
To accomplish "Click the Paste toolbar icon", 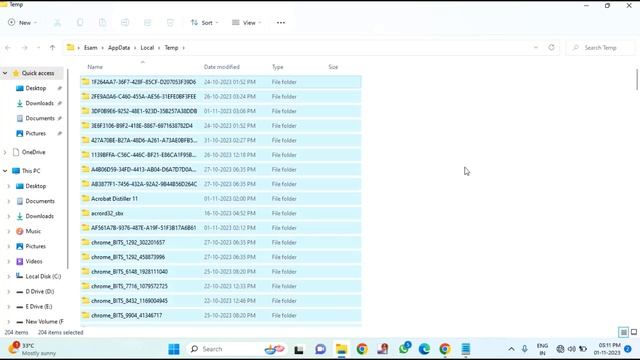I will pos(102,23).
